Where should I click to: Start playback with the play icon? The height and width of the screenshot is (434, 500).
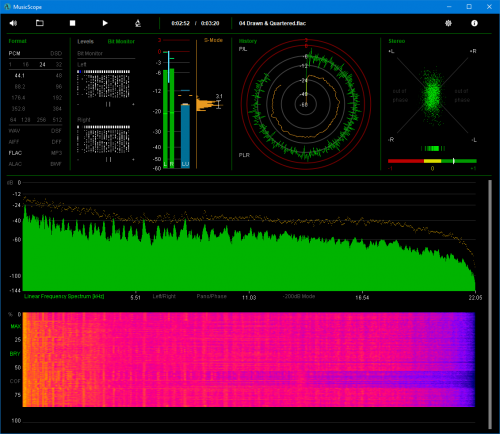(x=105, y=23)
